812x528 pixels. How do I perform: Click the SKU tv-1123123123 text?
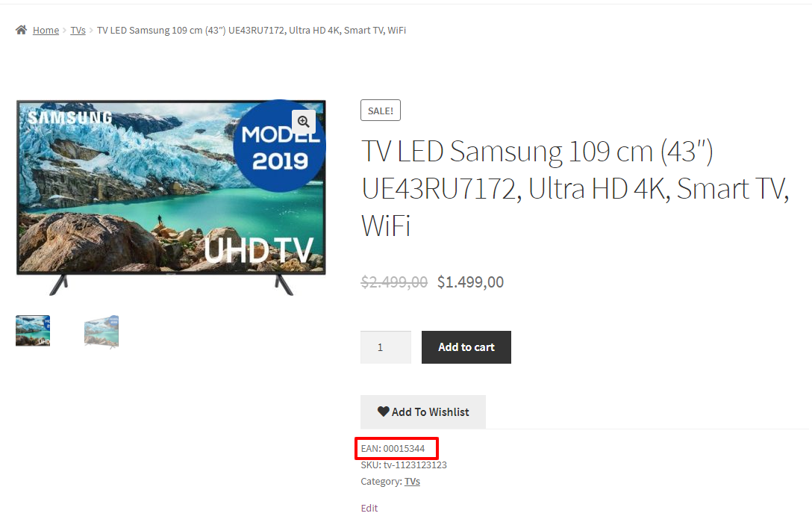click(404, 465)
